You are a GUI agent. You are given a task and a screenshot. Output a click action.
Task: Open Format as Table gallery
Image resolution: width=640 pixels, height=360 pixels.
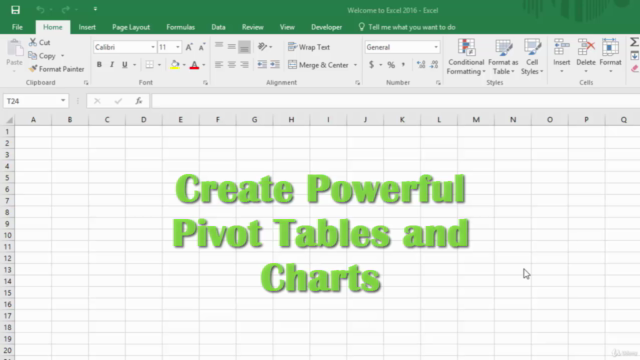503,57
